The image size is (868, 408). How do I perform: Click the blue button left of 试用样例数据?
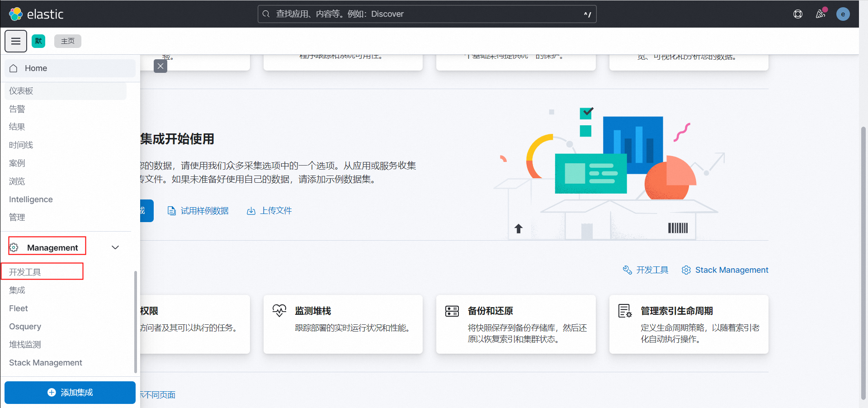point(147,211)
